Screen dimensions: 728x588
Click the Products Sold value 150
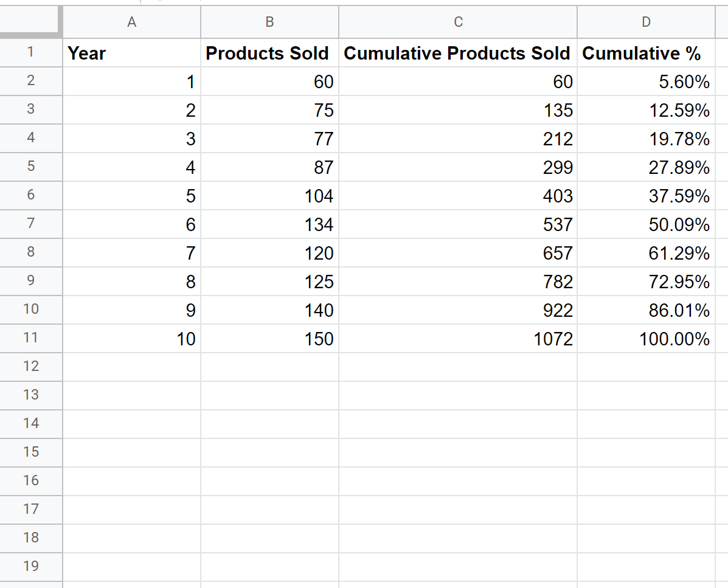[269, 339]
